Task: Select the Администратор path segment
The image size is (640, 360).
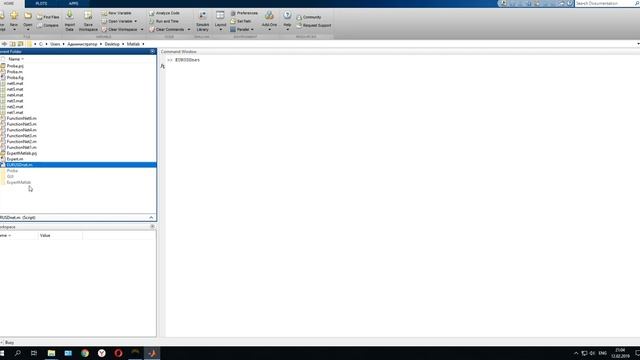Action: tap(82, 44)
